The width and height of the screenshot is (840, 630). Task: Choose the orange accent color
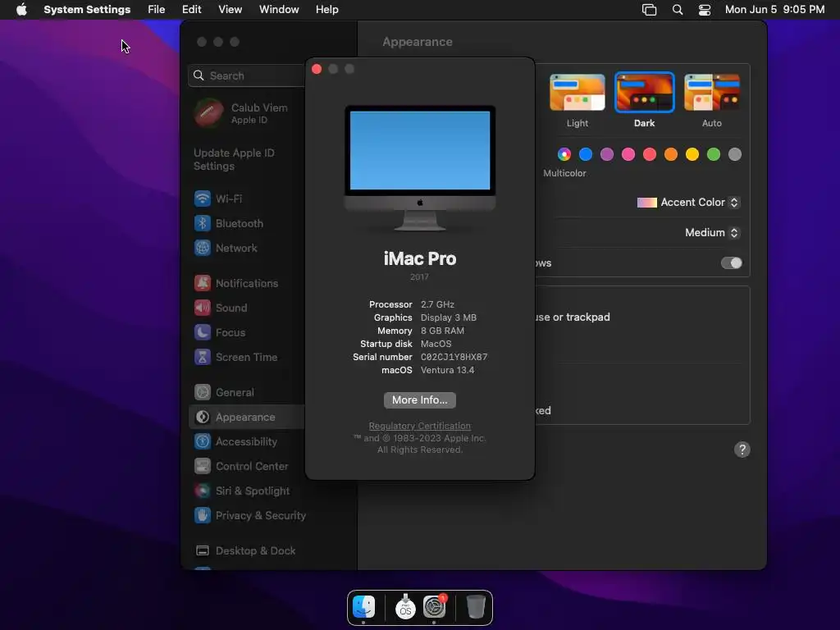click(x=671, y=154)
